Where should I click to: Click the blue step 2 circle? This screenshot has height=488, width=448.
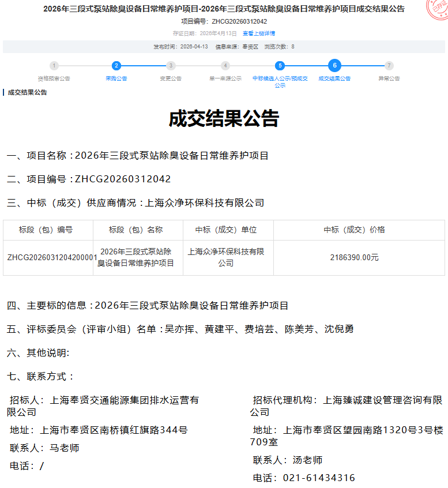click(116, 66)
